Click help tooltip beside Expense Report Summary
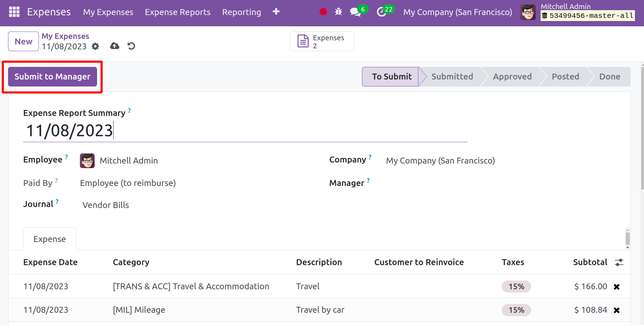Viewport: 644px width, 325px height. [x=129, y=110]
